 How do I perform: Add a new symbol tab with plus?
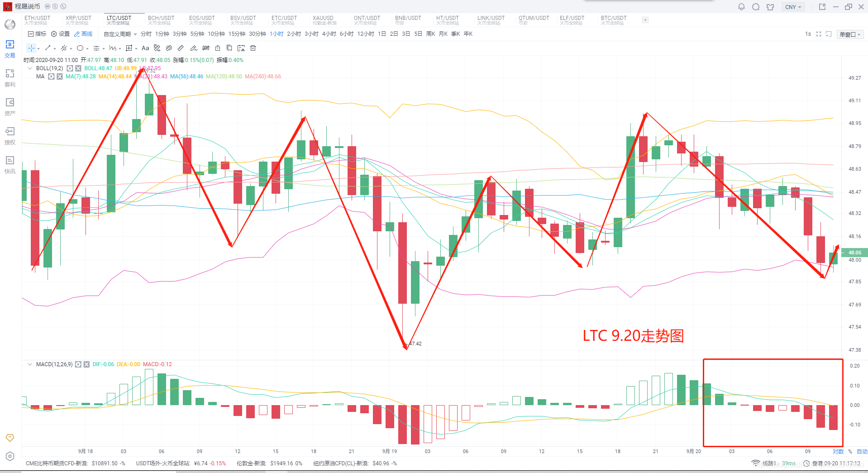[x=645, y=20]
